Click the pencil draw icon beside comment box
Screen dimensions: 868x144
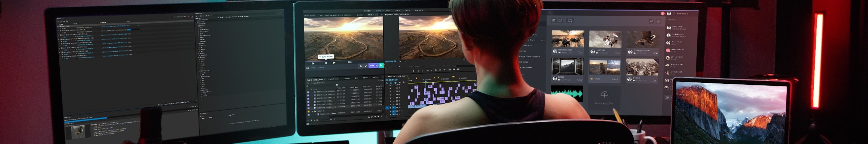pos(366,66)
